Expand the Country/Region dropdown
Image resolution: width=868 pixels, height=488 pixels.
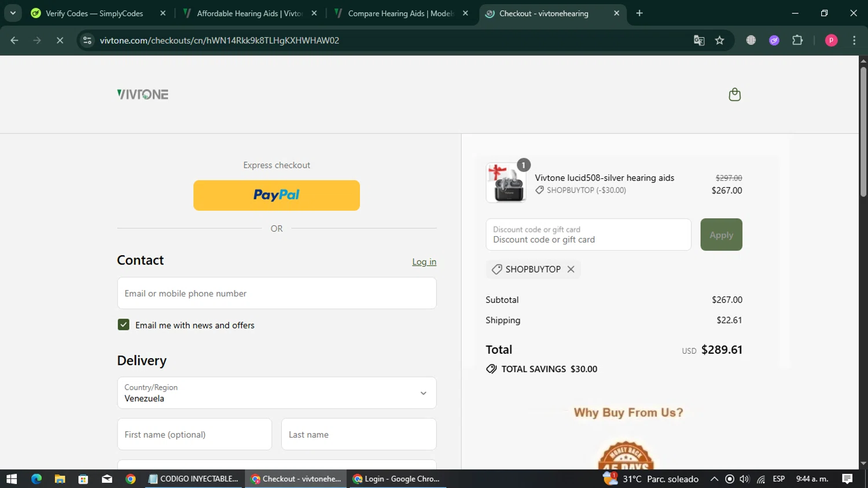[277, 393]
